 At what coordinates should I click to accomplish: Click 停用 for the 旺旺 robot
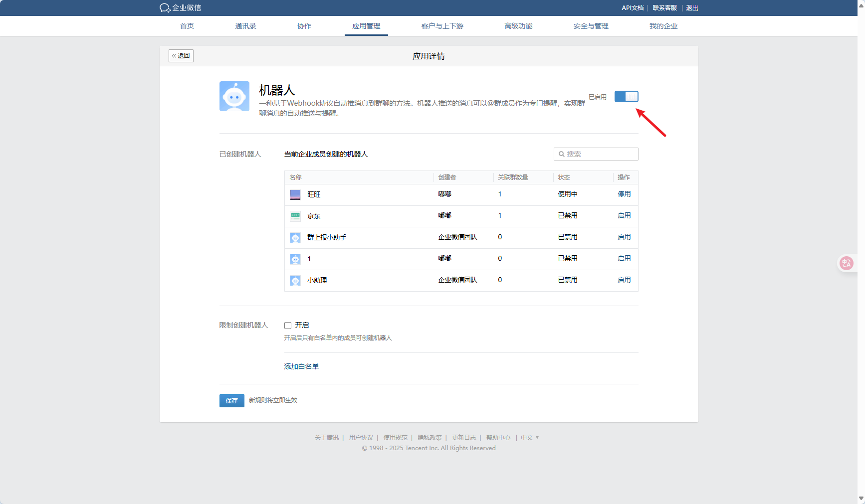(x=624, y=194)
